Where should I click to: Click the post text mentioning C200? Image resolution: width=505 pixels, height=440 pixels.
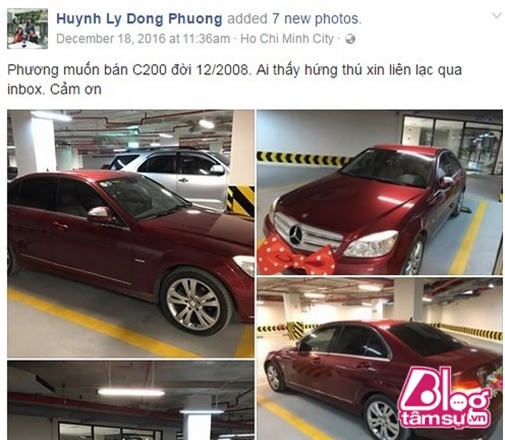(234, 80)
